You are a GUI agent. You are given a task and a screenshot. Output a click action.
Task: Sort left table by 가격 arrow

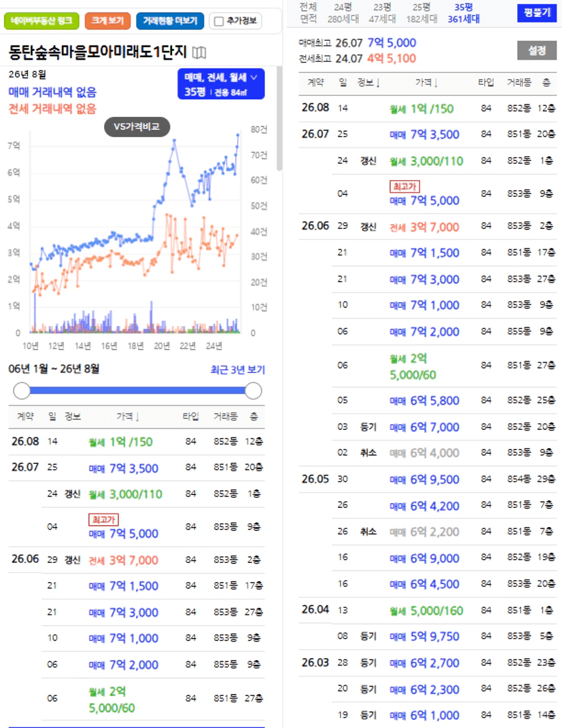137,416
